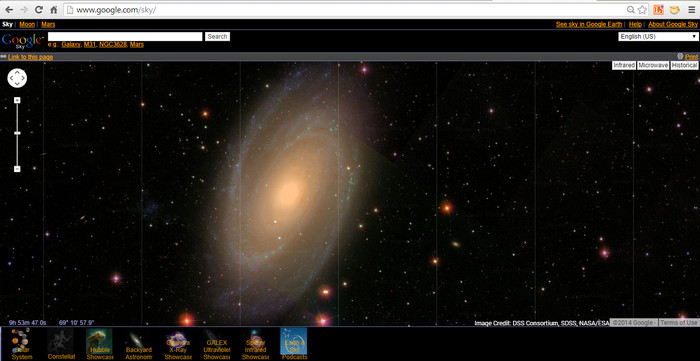The height and width of the screenshot is (361, 700).
Task: Go back with the browser back arrow
Action: pyautogui.click(x=9, y=10)
